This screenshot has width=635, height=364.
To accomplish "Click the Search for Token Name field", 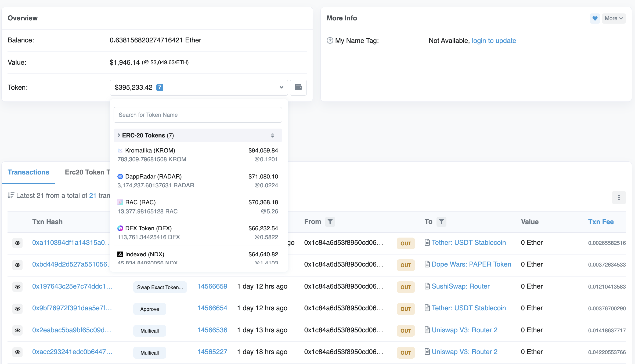I will 198,115.
